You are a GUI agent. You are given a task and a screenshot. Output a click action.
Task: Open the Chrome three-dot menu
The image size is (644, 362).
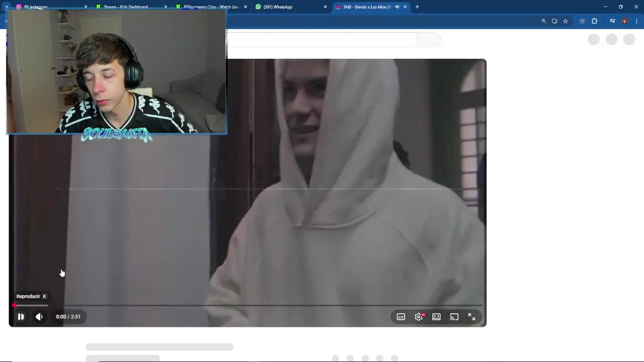636,21
